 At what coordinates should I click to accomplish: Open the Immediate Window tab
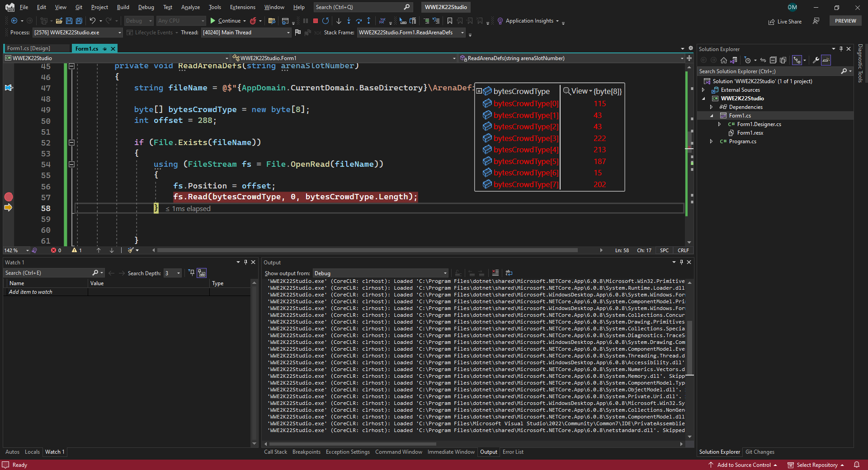451,452
